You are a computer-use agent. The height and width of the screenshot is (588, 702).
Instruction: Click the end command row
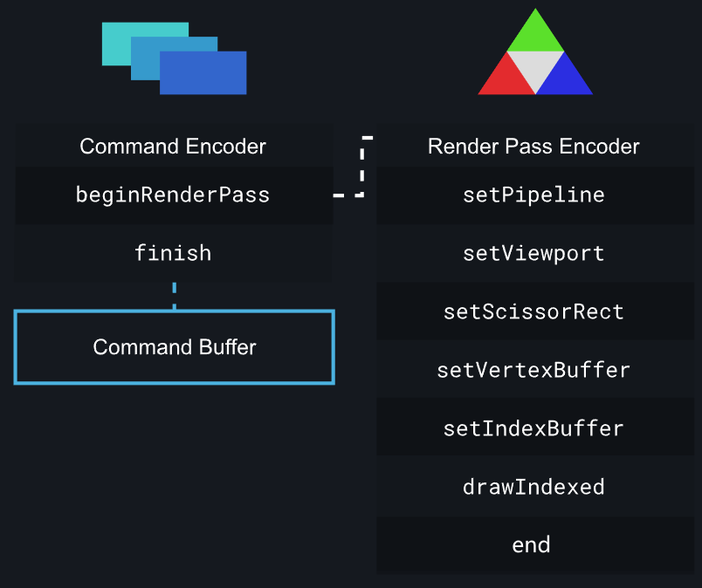[532, 545]
